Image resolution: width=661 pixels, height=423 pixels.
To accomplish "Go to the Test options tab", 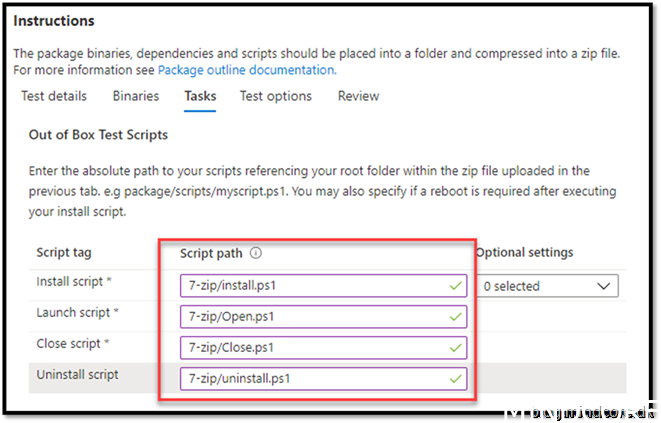I will (275, 96).
